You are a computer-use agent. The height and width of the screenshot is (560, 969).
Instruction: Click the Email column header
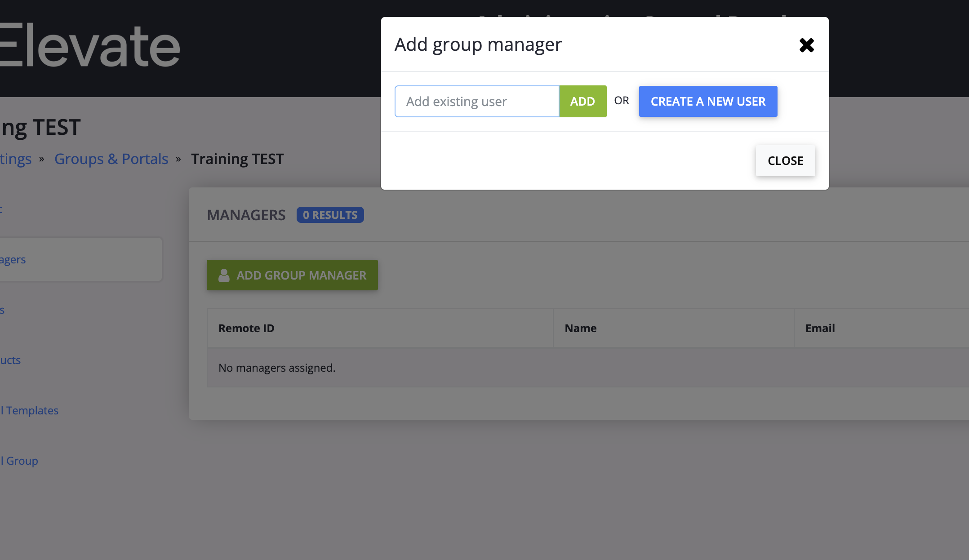point(820,328)
